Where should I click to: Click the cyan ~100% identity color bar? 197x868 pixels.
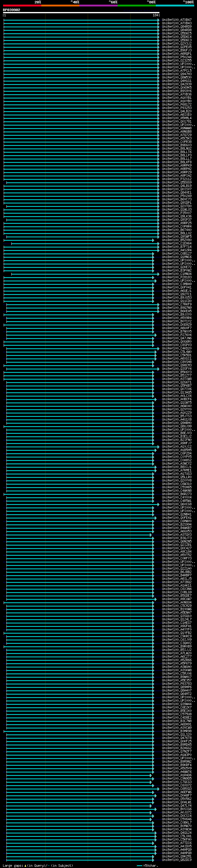(x=175, y=6)
